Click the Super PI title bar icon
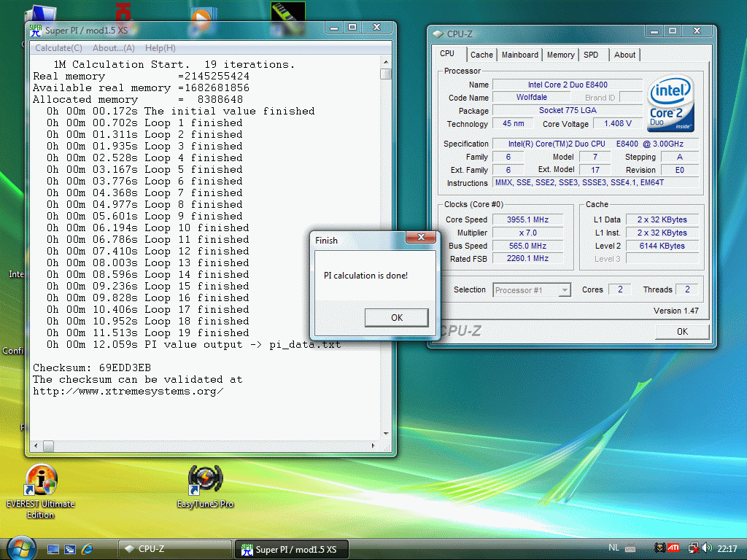 click(x=35, y=31)
